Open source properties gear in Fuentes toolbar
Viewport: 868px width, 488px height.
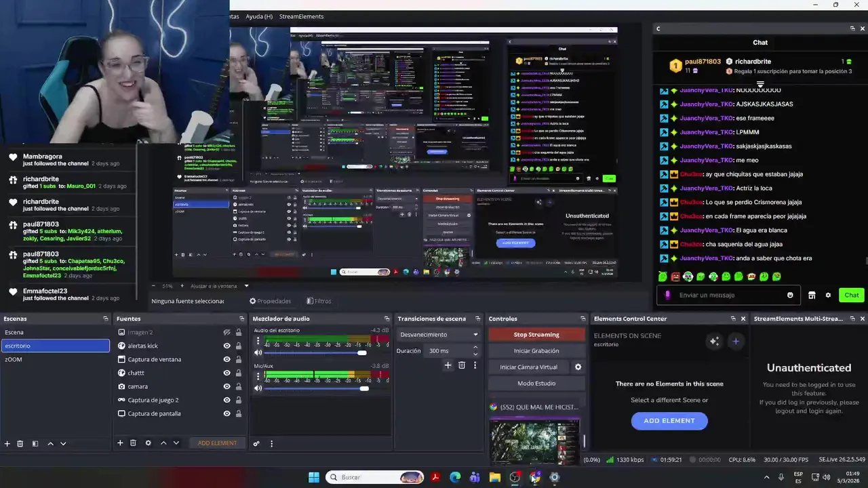(x=148, y=443)
